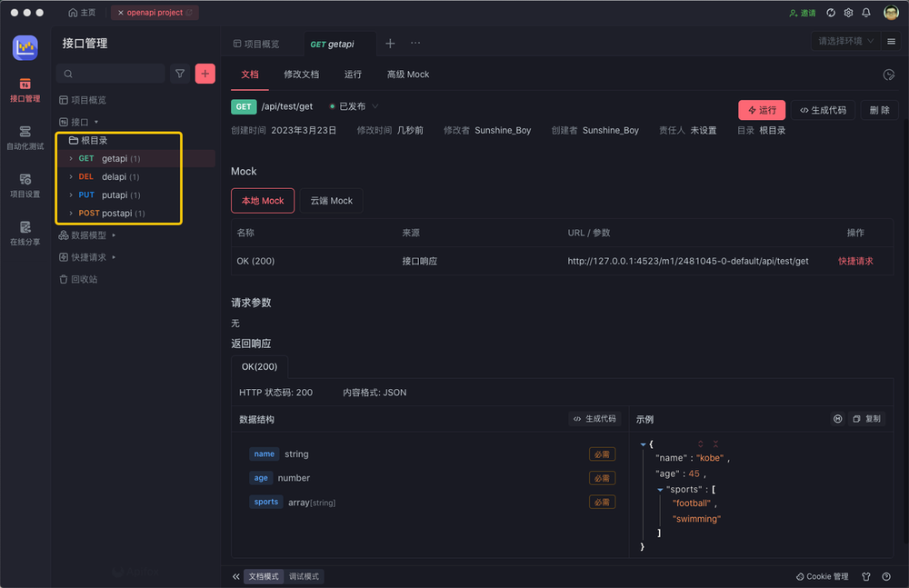This screenshot has width=909, height=588.
Task: Expand the 快捷请求 section
Action: [114, 257]
